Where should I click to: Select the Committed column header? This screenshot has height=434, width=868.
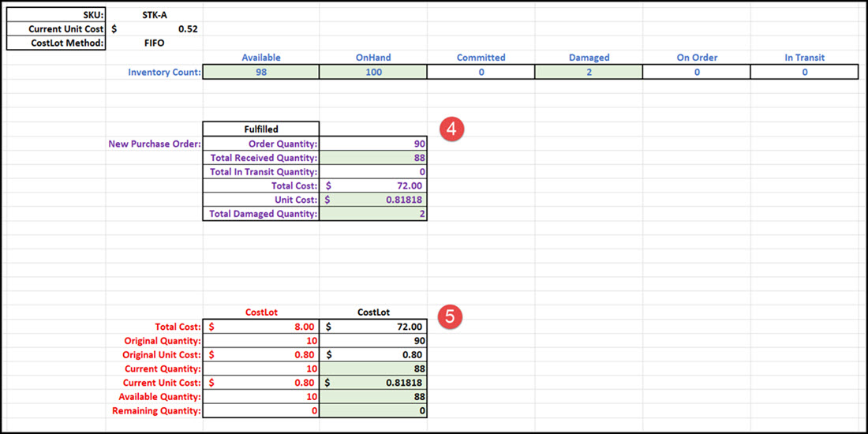(x=481, y=58)
